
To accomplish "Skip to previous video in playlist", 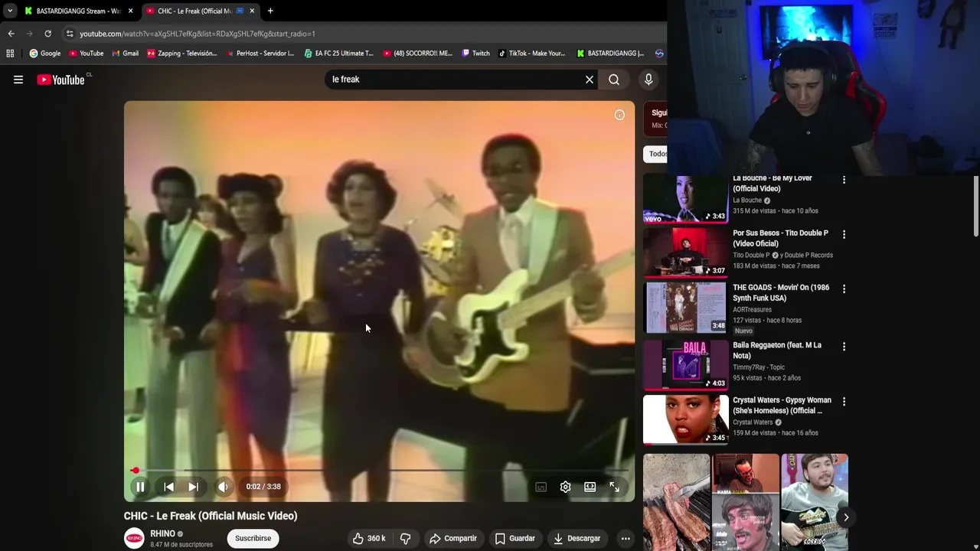I will tap(168, 487).
